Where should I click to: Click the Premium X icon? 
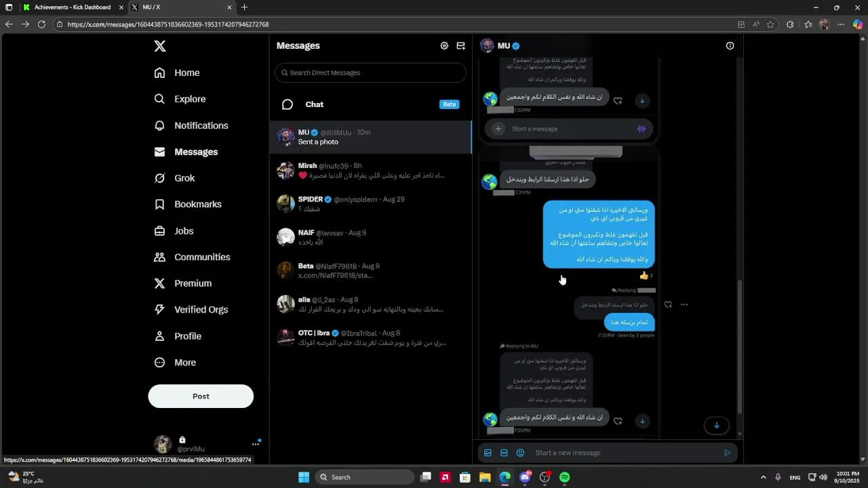(160, 283)
